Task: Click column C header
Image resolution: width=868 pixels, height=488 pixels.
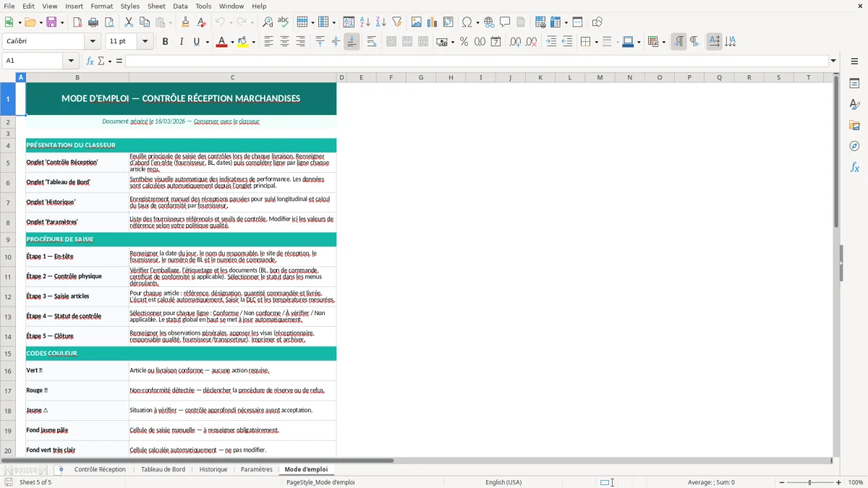Action: click(x=233, y=77)
